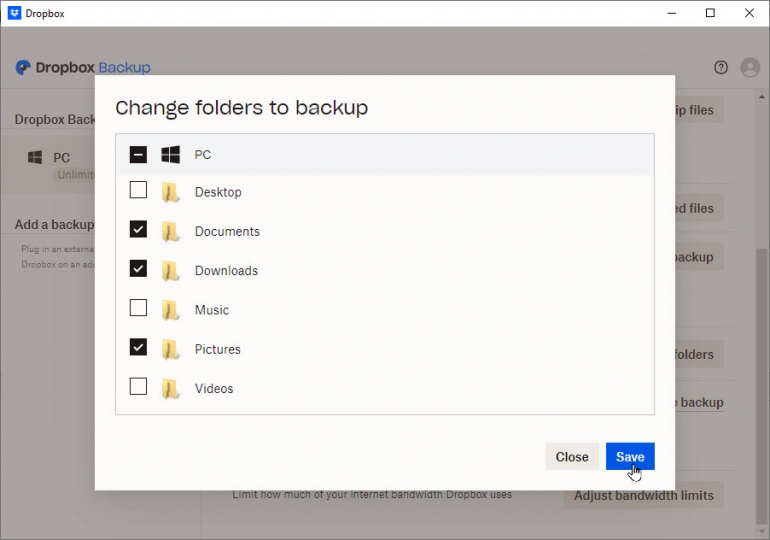Tick the Videos folder checkbox
This screenshot has height=540, width=770.
pyautogui.click(x=138, y=386)
